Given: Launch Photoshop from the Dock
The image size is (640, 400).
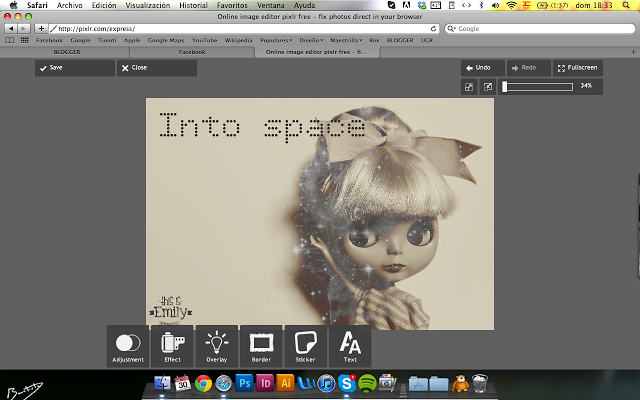Looking at the screenshot, I should (247, 383).
